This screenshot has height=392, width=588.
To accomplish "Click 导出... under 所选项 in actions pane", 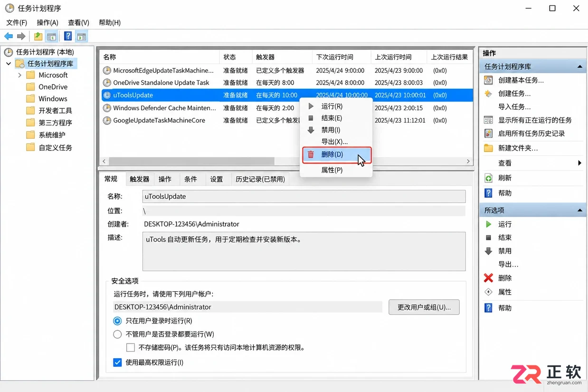I will (508, 265).
